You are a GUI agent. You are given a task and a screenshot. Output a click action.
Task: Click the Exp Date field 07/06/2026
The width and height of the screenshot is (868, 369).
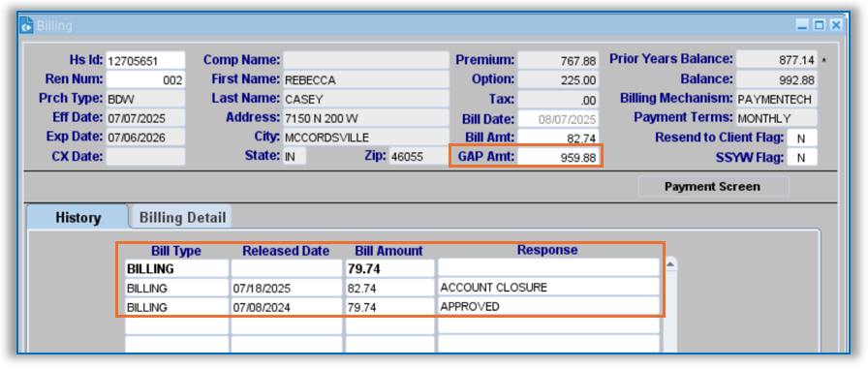(145, 138)
